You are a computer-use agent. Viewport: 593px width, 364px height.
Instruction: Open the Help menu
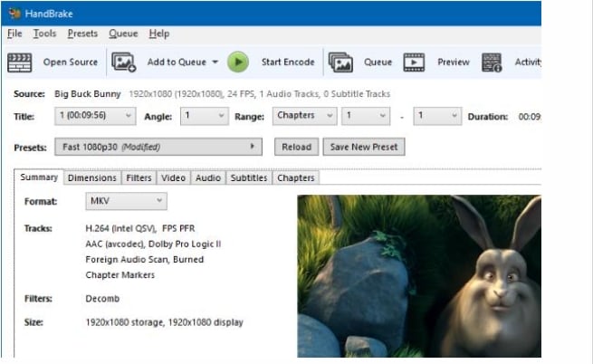click(158, 34)
